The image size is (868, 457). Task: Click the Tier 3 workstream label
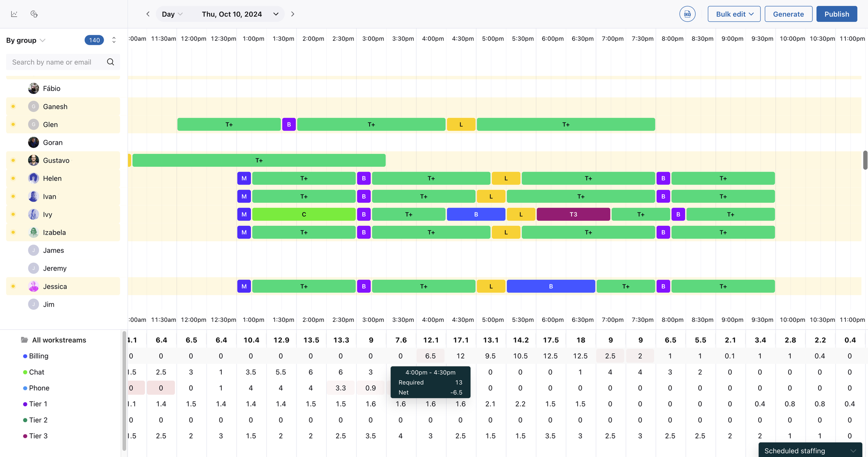tap(38, 436)
